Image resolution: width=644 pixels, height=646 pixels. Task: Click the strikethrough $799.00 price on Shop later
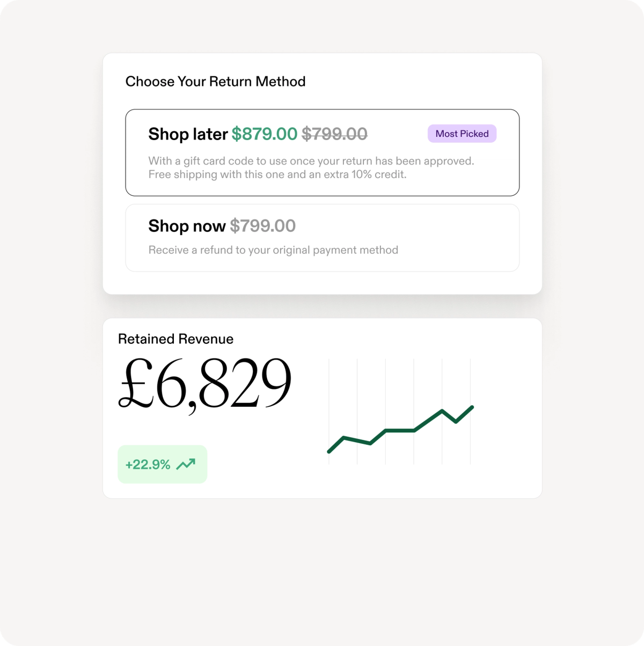(x=334, y=134)
